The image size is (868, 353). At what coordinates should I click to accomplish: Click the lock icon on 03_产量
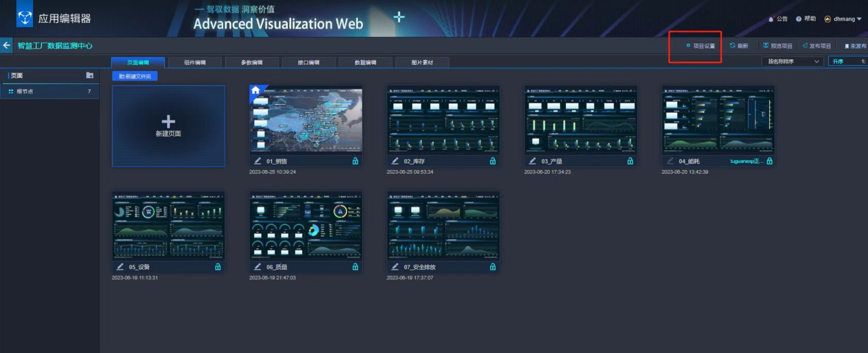pyautogui.click(x=630, y=161)
